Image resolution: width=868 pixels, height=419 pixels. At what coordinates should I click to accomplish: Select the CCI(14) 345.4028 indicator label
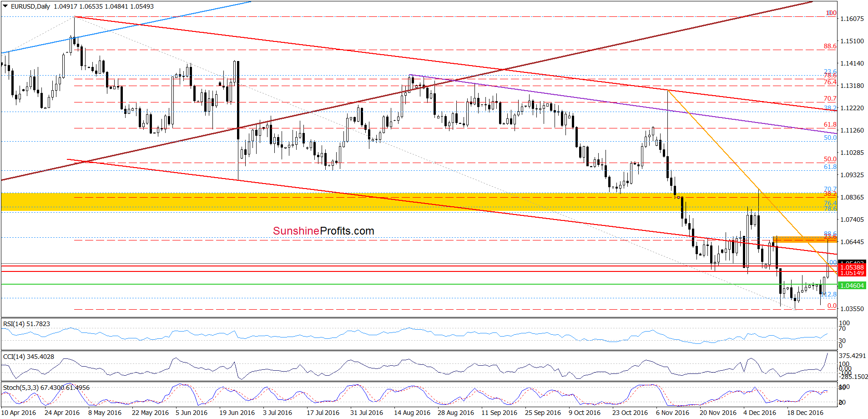pyautogui.click(x=28, y=357)
